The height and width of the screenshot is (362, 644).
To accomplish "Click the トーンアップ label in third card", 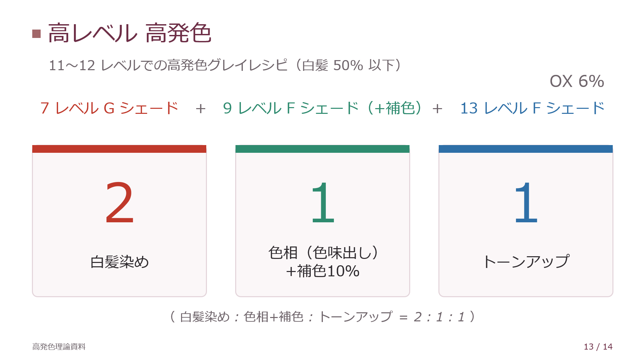I will pos(526,262).
